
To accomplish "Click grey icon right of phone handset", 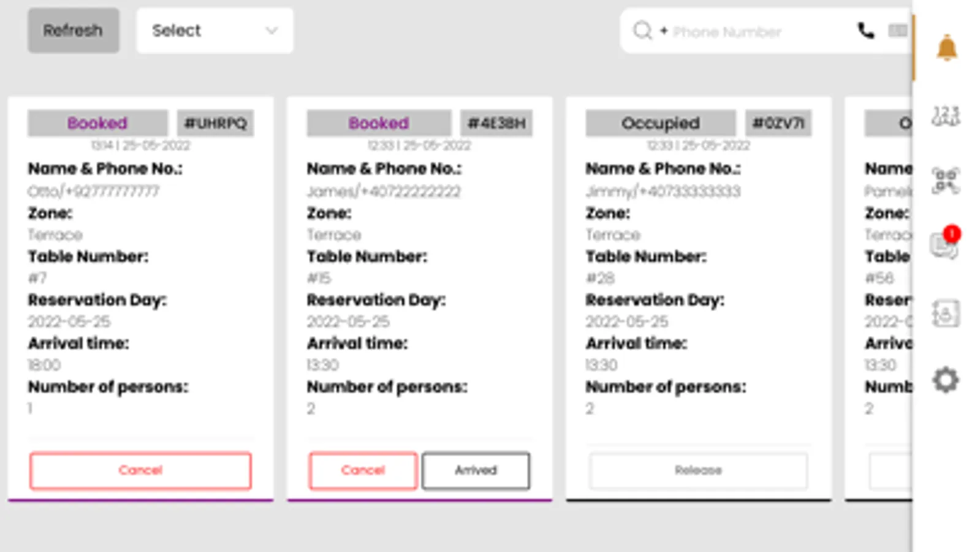I will pos(898,31).
